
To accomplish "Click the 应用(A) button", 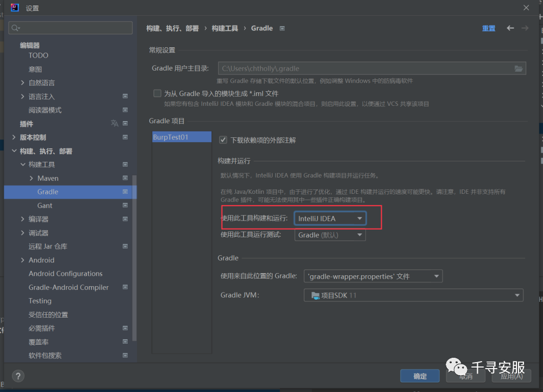I will pos(512,376).
